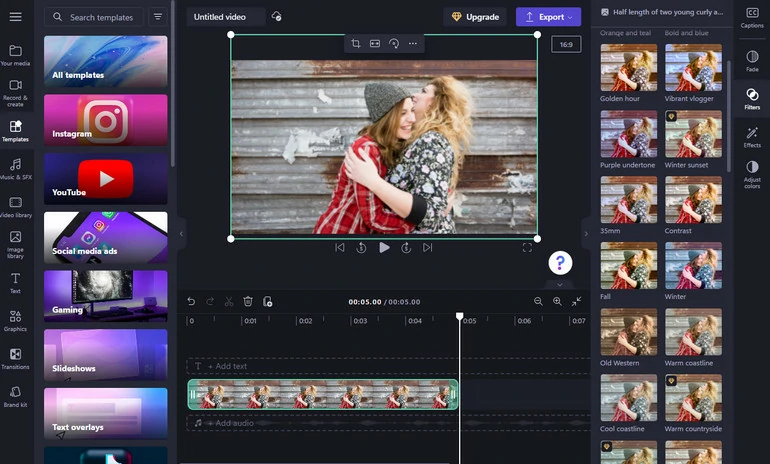Open the template filter options icon
Viewport: 770px width, 464px height.
point(158,17)
